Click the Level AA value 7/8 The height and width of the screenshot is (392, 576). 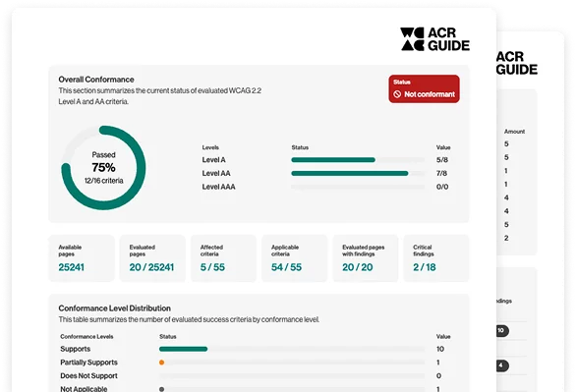[442, 173]
